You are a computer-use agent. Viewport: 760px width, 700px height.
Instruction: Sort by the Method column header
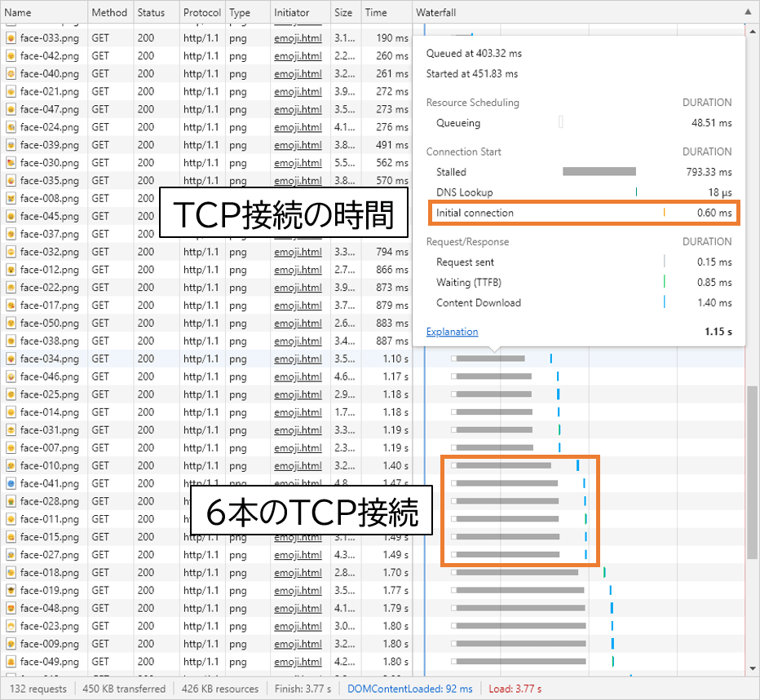[111, 12]
